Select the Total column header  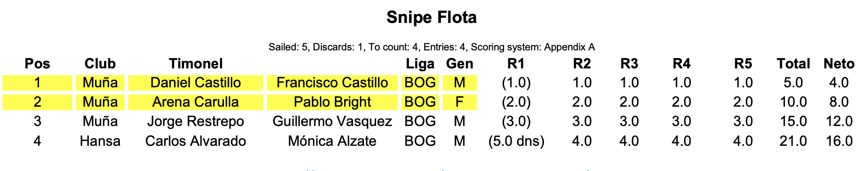point(793,63)
